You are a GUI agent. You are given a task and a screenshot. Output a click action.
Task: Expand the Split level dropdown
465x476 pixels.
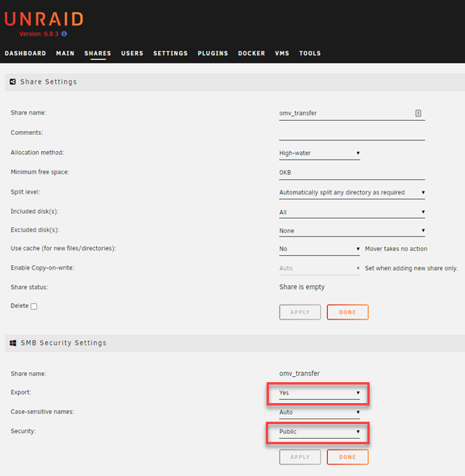click(x=352, y=192)
